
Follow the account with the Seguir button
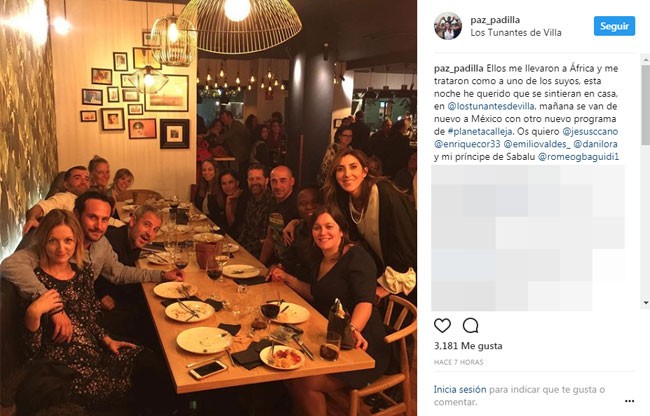point(614,26)
